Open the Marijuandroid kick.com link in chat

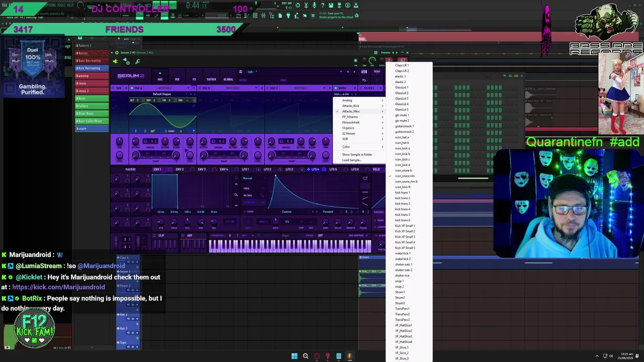[x=58, y=287]
